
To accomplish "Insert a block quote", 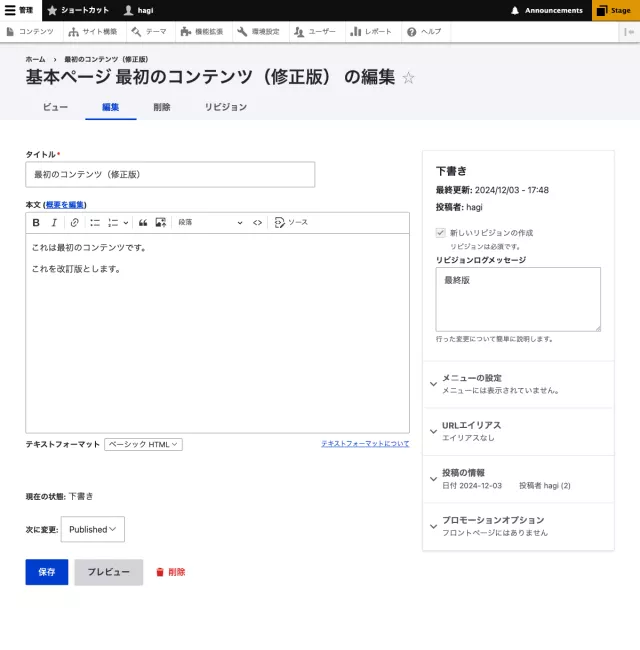I will [x=143, y=223].
